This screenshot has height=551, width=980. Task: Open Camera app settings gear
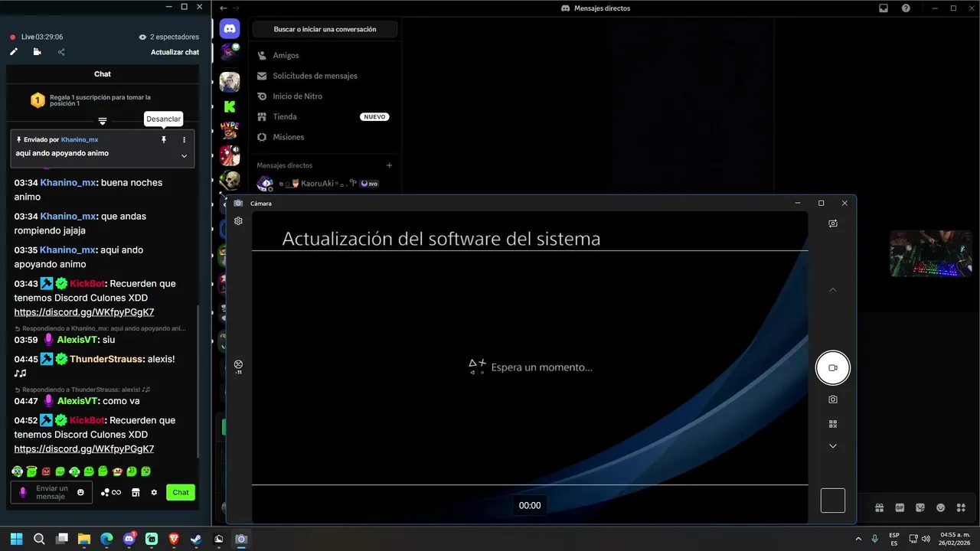238,220
